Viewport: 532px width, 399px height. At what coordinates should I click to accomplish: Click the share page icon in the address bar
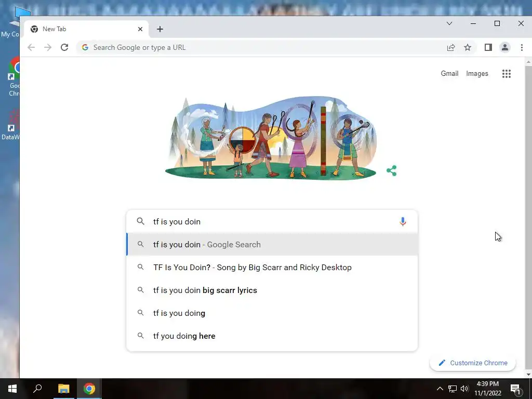pos(451,47)
